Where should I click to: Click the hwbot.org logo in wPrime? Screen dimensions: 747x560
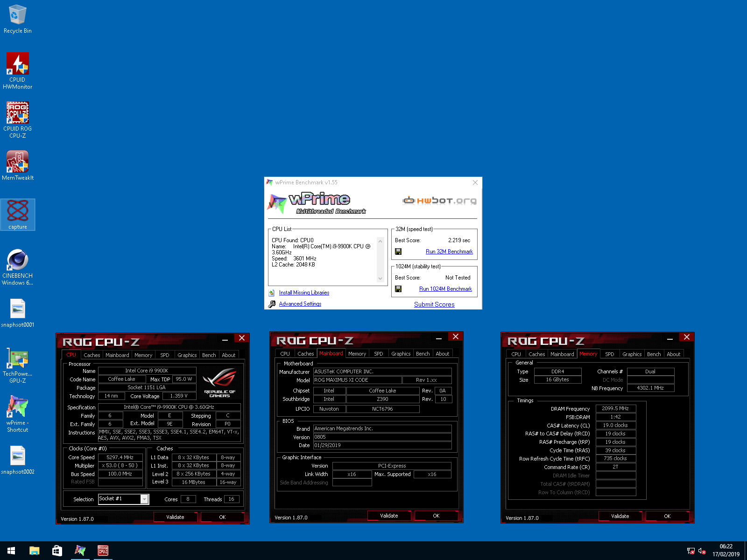pos(439,201)
